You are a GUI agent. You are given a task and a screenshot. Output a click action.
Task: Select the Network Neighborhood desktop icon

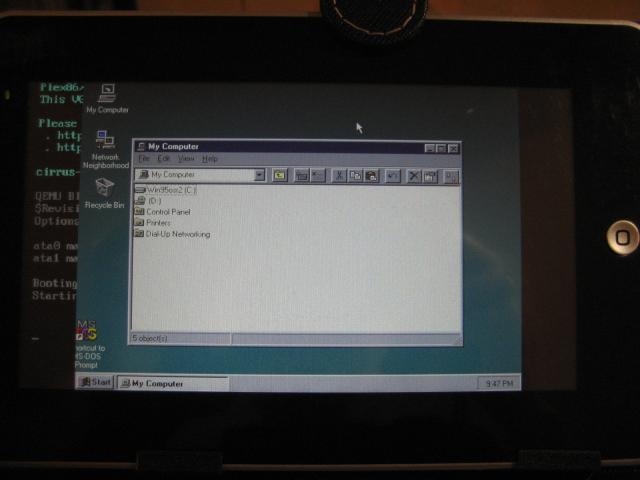coord(105,142)
